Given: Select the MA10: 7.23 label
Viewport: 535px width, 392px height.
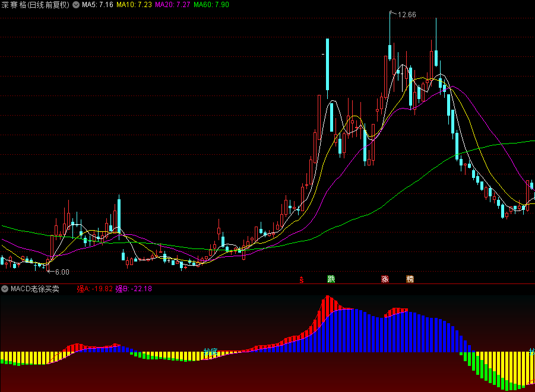Looking at the screenshot, I should click(134, 5).
